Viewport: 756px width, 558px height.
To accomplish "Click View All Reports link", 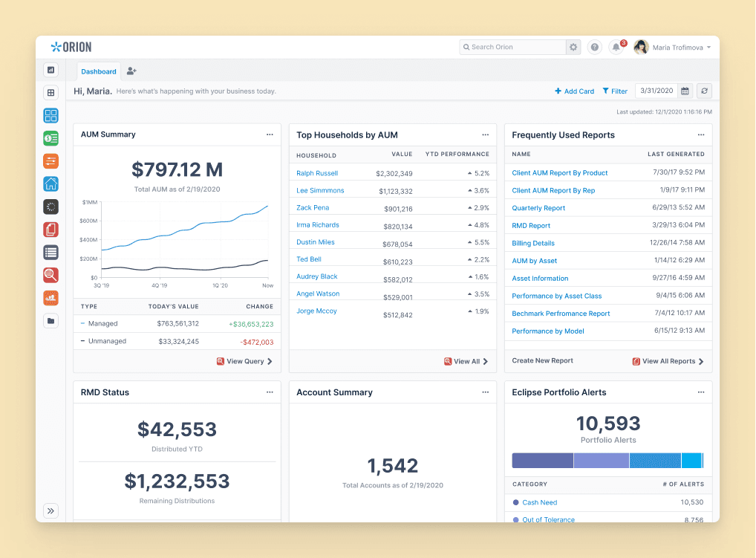I will (x=668, y=361).
